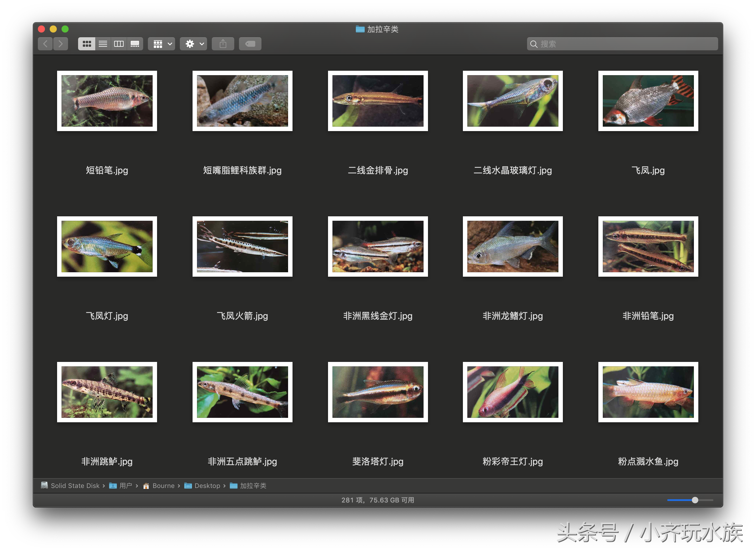Switch to icon view
This screenshot has height=551, width=756.
(x=87, y=44)
